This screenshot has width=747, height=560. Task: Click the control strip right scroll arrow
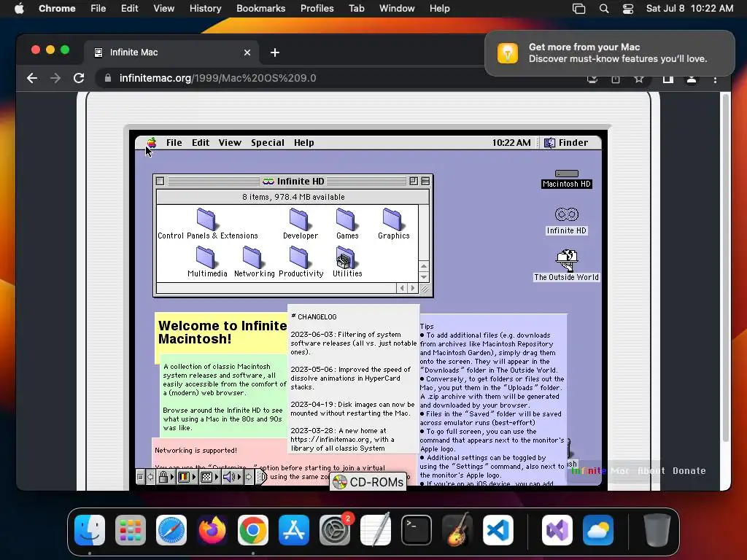(x=249, y=477)
